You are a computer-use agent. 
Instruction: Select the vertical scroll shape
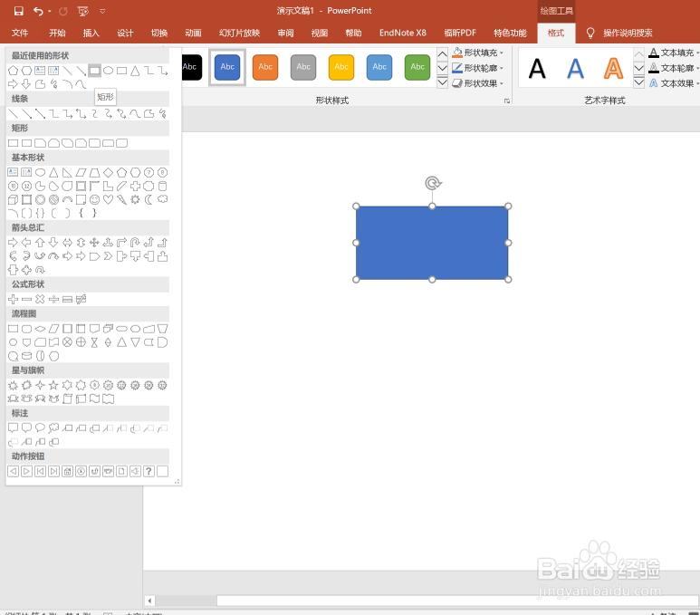coord(67,399)
